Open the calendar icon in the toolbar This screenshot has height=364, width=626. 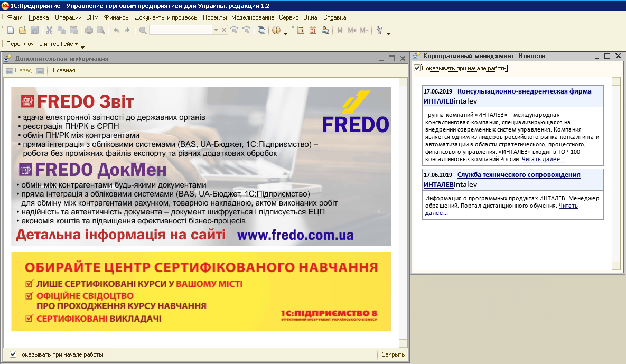pos(313,30)
